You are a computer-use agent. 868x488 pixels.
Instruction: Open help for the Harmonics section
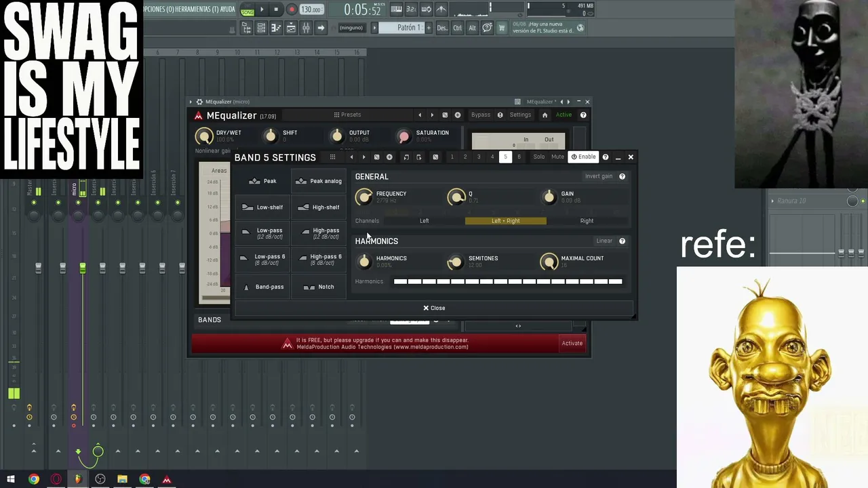pyautogui.click(x=622, y=241)
